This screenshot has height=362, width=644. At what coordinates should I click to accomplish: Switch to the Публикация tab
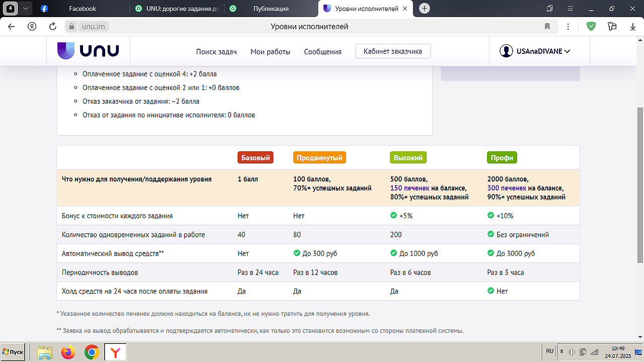(271, 9)
